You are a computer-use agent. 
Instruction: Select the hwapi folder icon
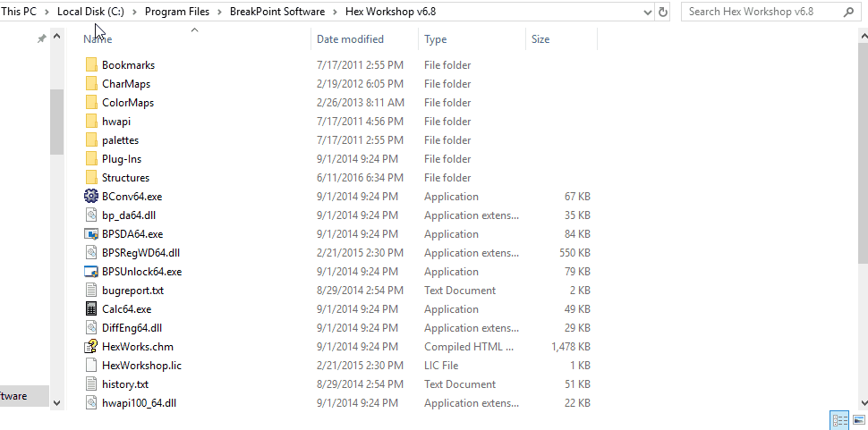91,121
